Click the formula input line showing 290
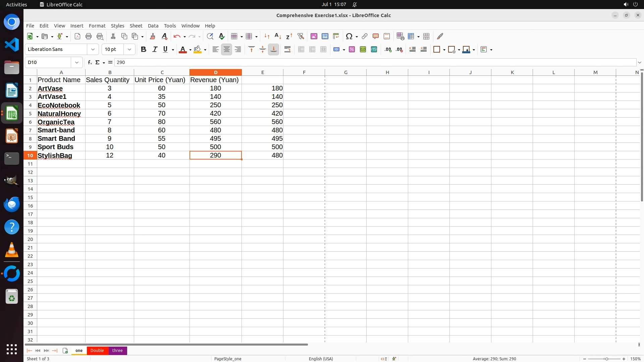The height and width of the screenshot is (362, 644). click(x=369, y=62)
